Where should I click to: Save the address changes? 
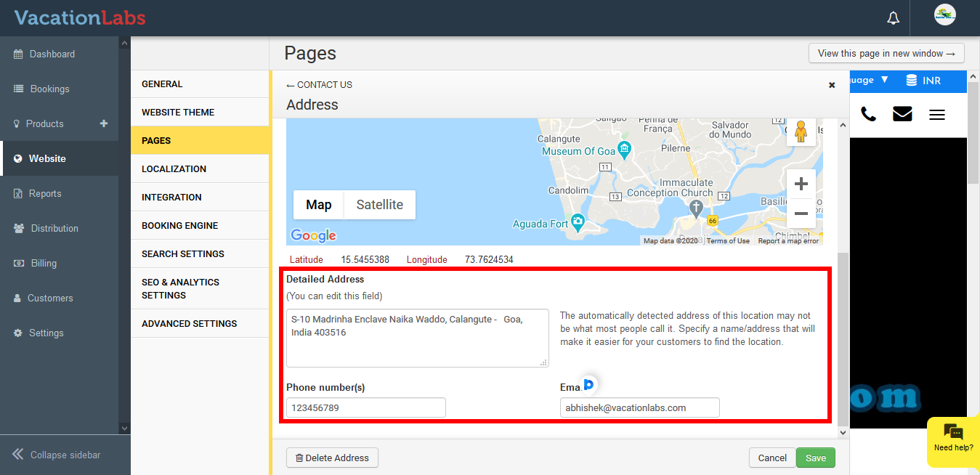coord(815,458)
